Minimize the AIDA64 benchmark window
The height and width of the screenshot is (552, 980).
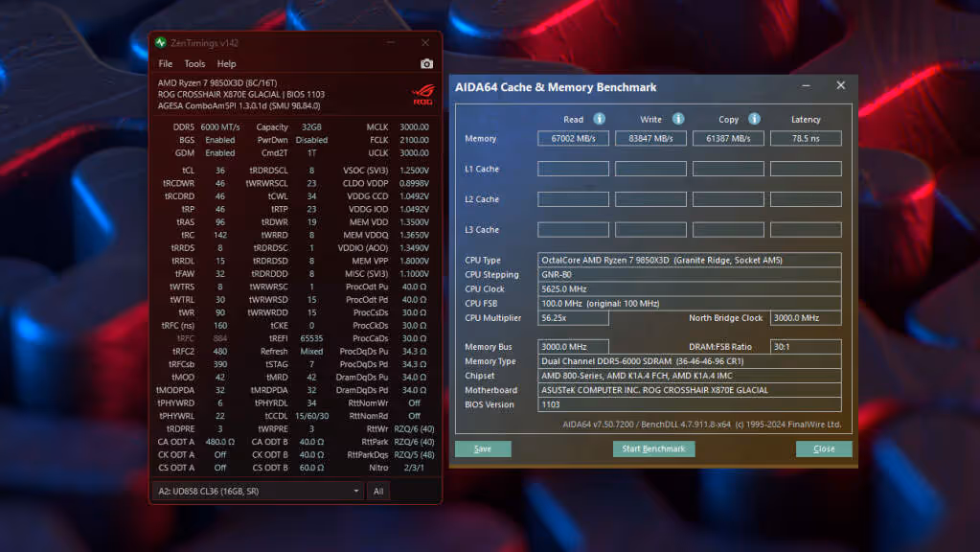coord(807,85)
